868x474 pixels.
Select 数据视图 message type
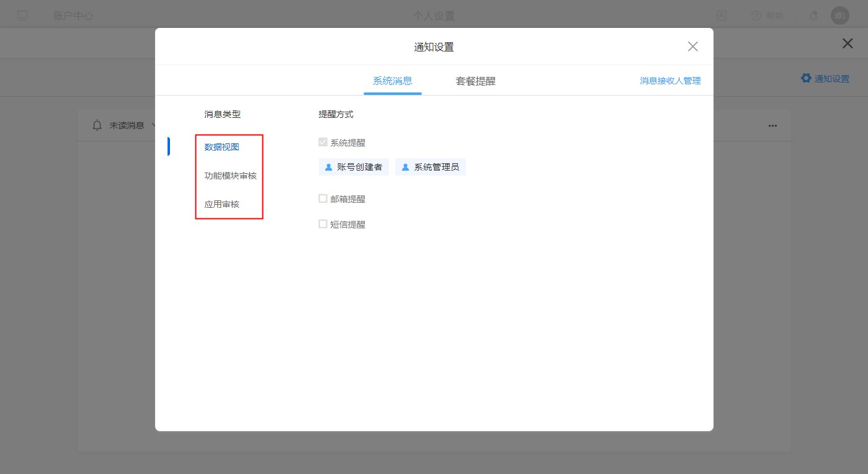tap(221, 147)
